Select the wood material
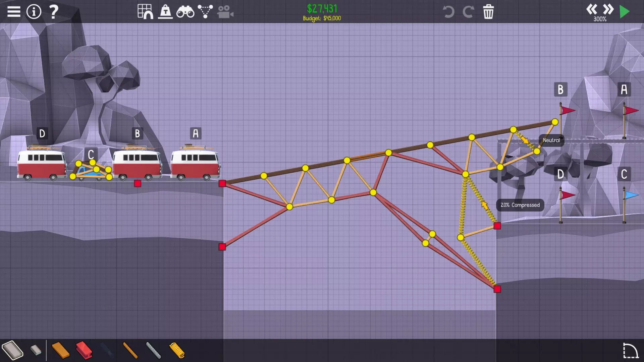The height and width of the screenshot is (362, 644). coord(61,350)
